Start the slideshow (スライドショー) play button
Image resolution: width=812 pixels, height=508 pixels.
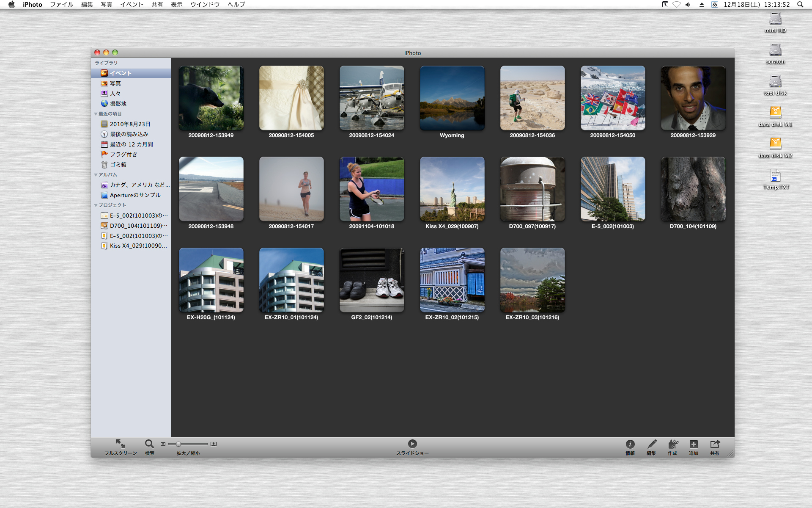(412, 444)
